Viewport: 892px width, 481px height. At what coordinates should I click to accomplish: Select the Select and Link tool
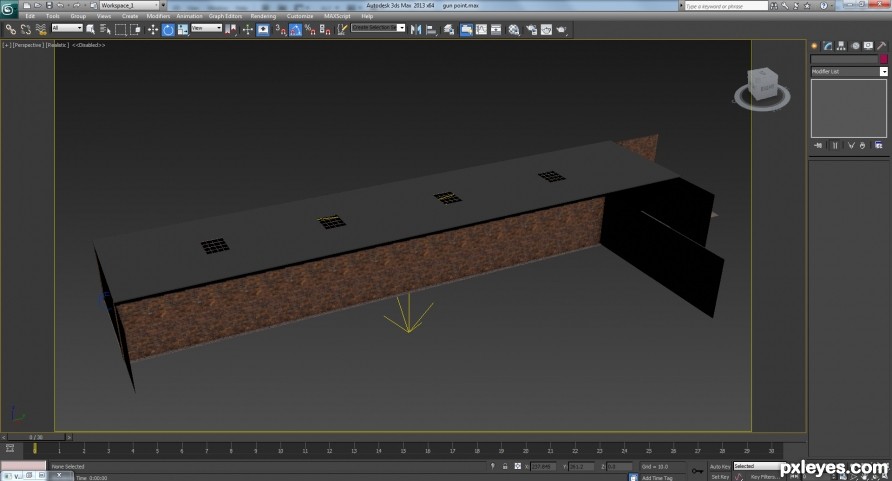tap(10, 30)
